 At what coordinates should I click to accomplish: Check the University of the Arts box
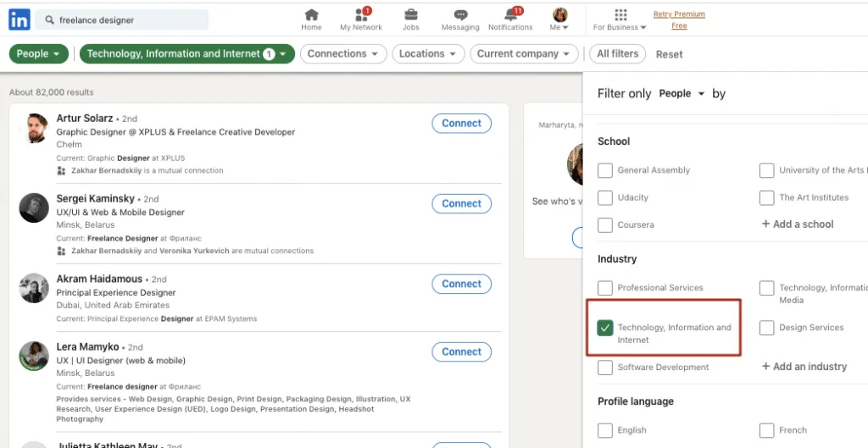[766, 170]
